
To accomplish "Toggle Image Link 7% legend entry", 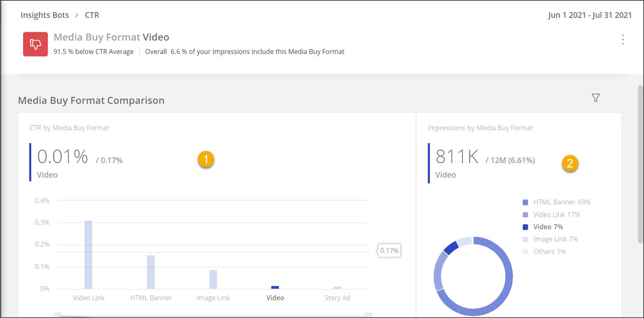I will (x=551, y=239).
